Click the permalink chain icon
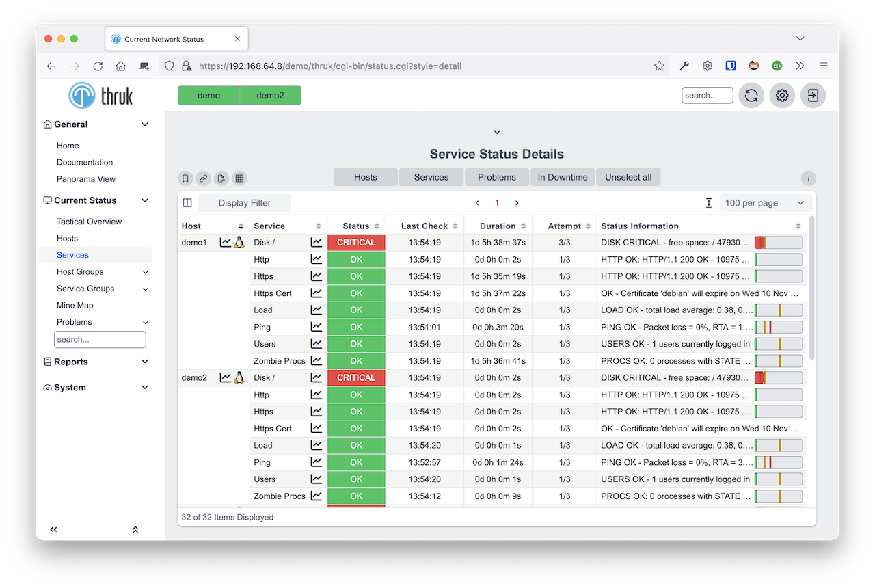 point(203,178)
